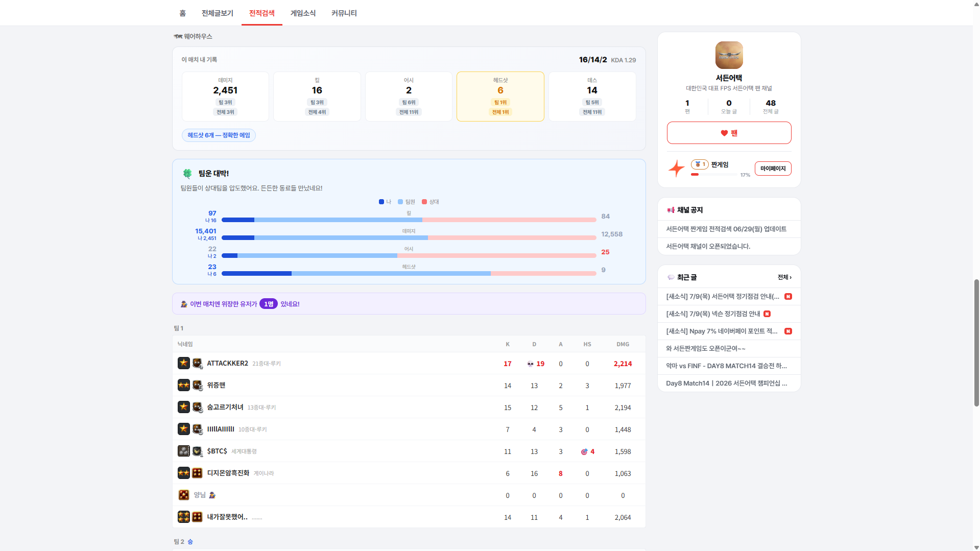Screen dimensions: 980x551
Task: Click the 어시 2 stat card
Action: 409,97
